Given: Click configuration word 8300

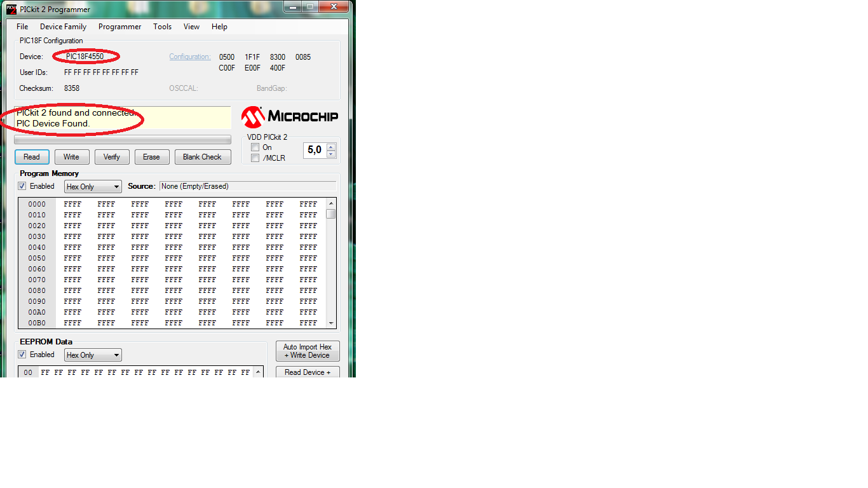Looking at the screenshot, I should click(x=278, y=57).
